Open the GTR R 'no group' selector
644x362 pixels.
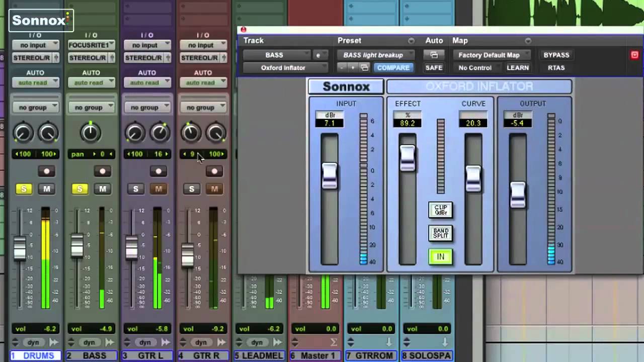click(203, 107)
